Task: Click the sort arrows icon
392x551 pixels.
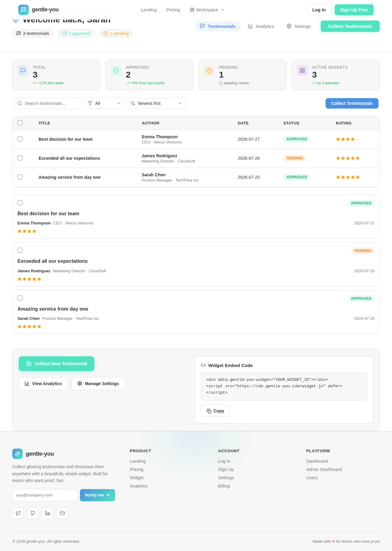Action: coord(133,103)
